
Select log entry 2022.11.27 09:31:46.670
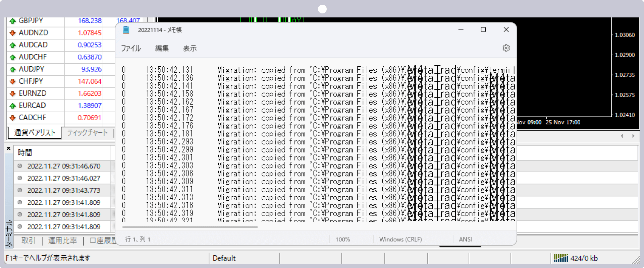(x=64, y=166)
